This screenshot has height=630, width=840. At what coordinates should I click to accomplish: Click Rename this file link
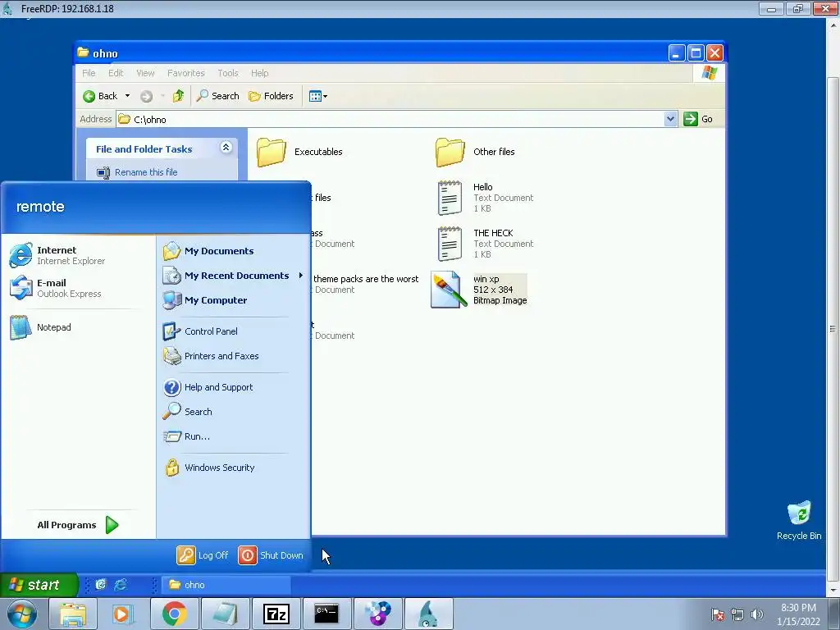point(146,172)
